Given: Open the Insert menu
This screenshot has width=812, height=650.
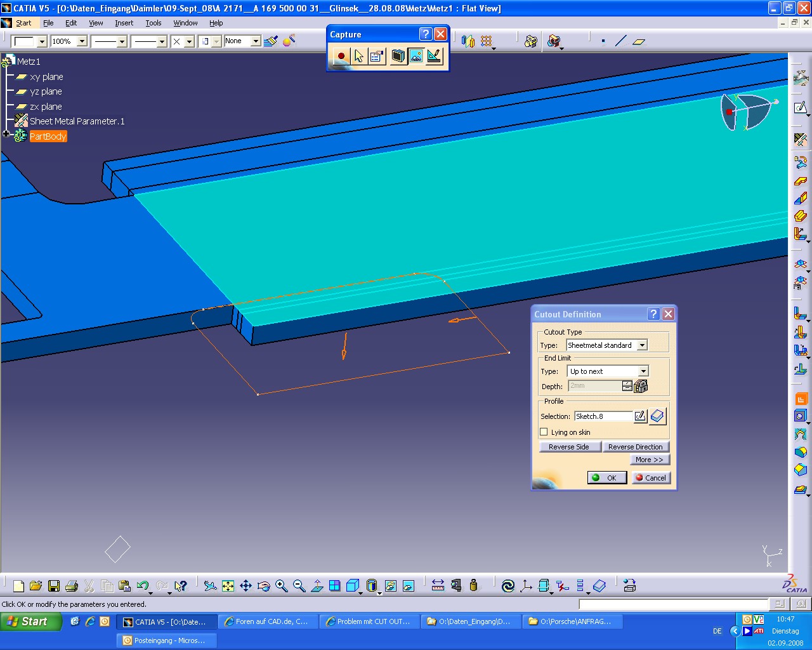Looking at the screenshot, I should point(124,23).
